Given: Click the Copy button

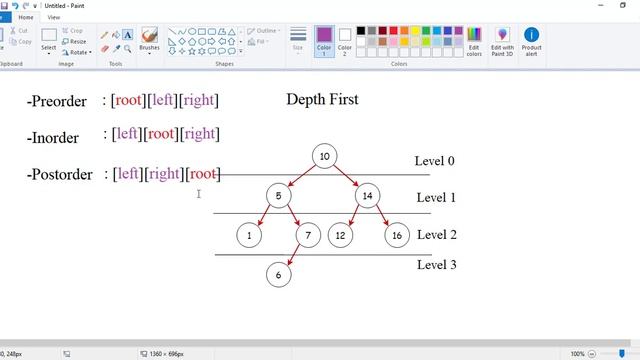Looking at the screenshot, I should [20, 41].
